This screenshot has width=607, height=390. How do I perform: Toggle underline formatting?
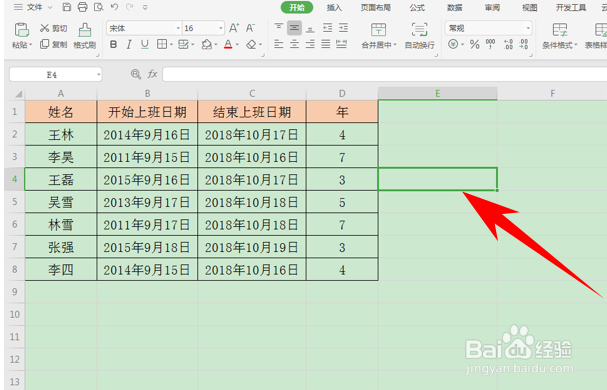[x=145, y=45]
